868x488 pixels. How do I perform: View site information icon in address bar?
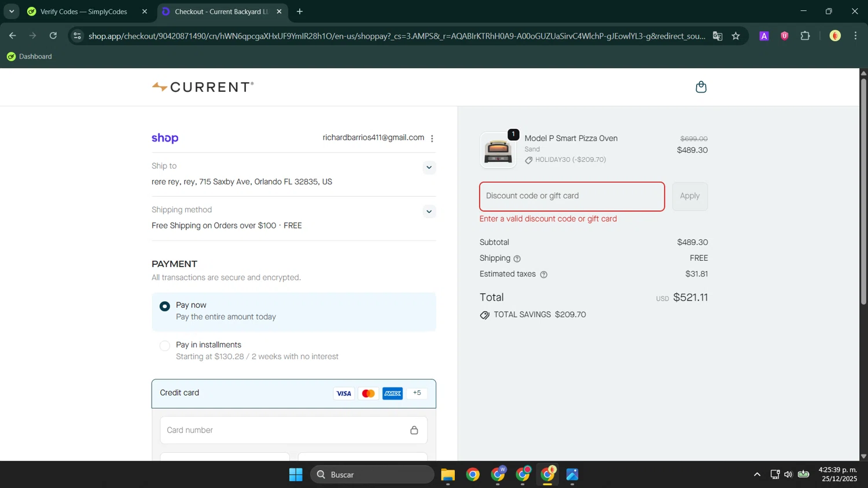(77, 36)
